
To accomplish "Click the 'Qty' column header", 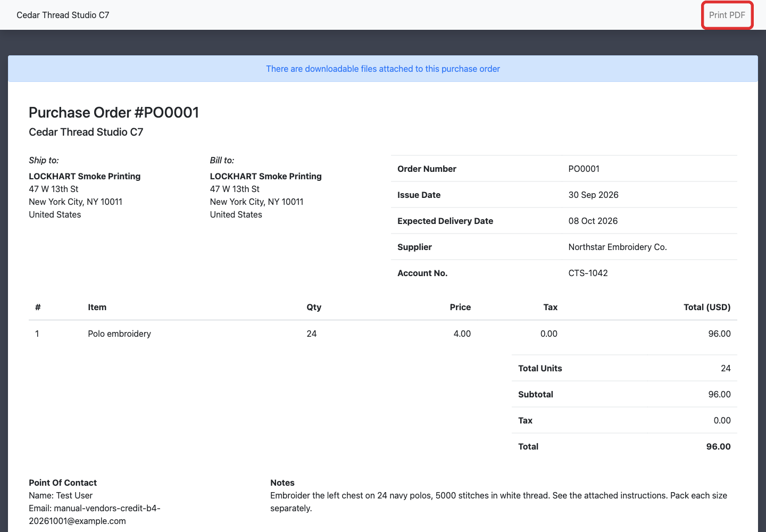I will point(314,307).
